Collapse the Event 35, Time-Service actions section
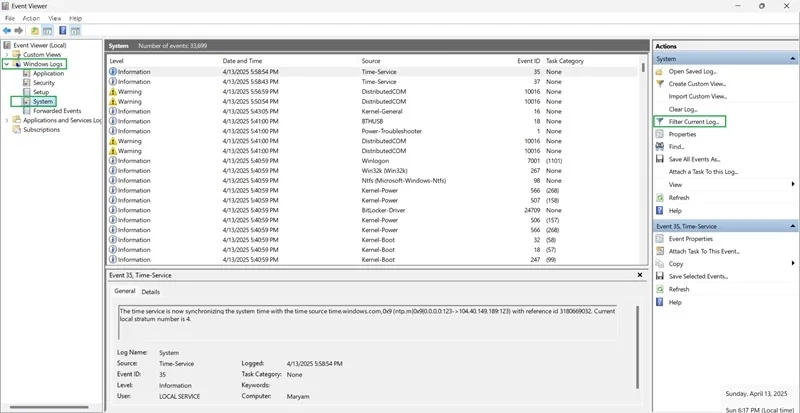800x413 pixels. coord(793,226)
